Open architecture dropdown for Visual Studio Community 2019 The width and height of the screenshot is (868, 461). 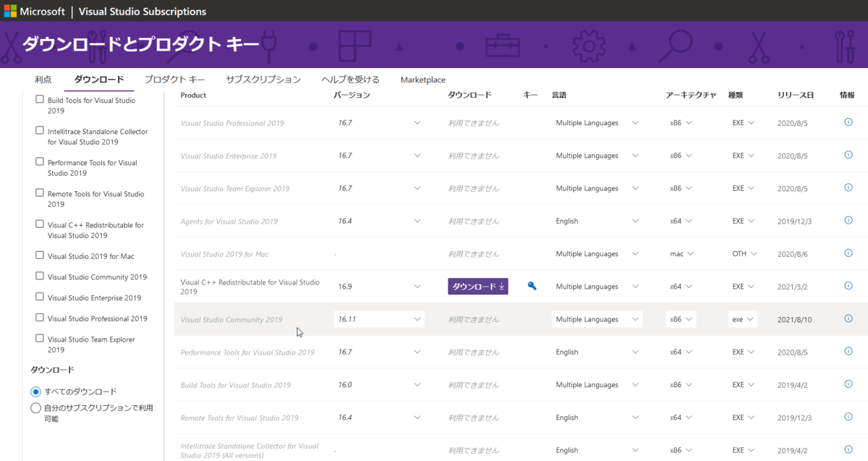pos(681,319)
